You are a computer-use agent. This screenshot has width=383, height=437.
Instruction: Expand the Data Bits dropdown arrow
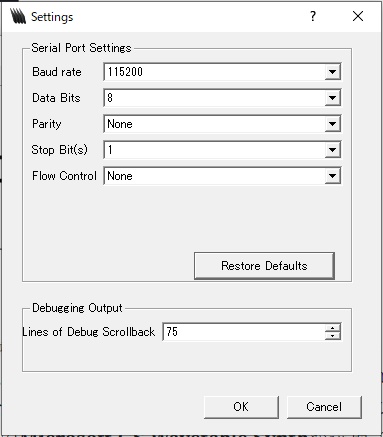click(x=332, y=98)
